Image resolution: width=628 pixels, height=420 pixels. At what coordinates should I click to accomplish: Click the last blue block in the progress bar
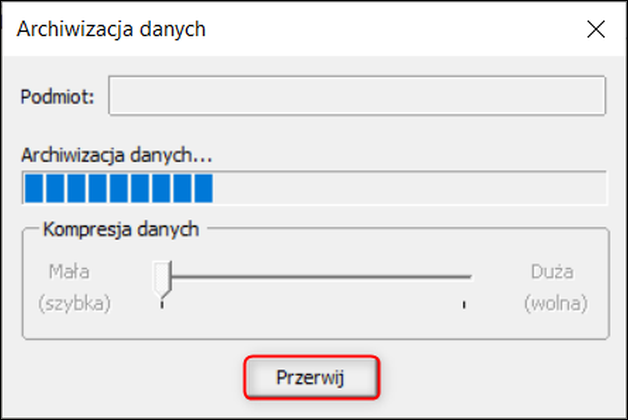point(203,188)
